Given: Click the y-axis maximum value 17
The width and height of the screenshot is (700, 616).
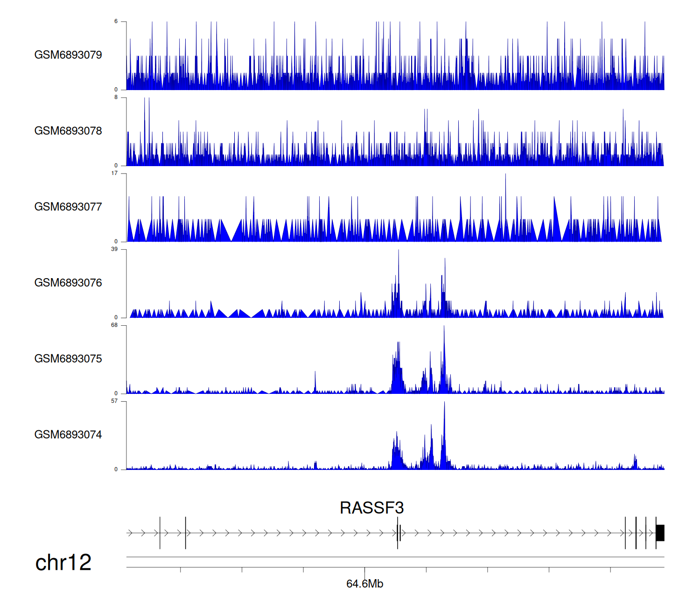Looking at the screenshot, I should (114, 173).
